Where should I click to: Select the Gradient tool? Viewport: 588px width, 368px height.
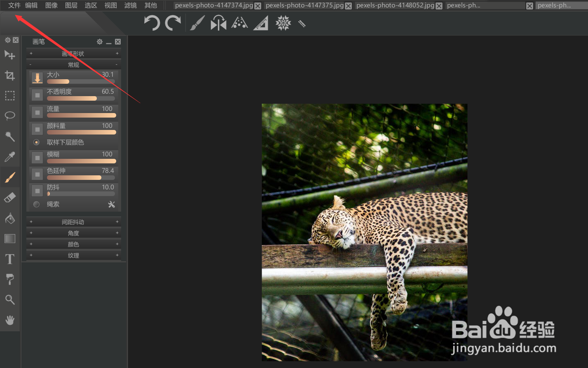[9, 238]
